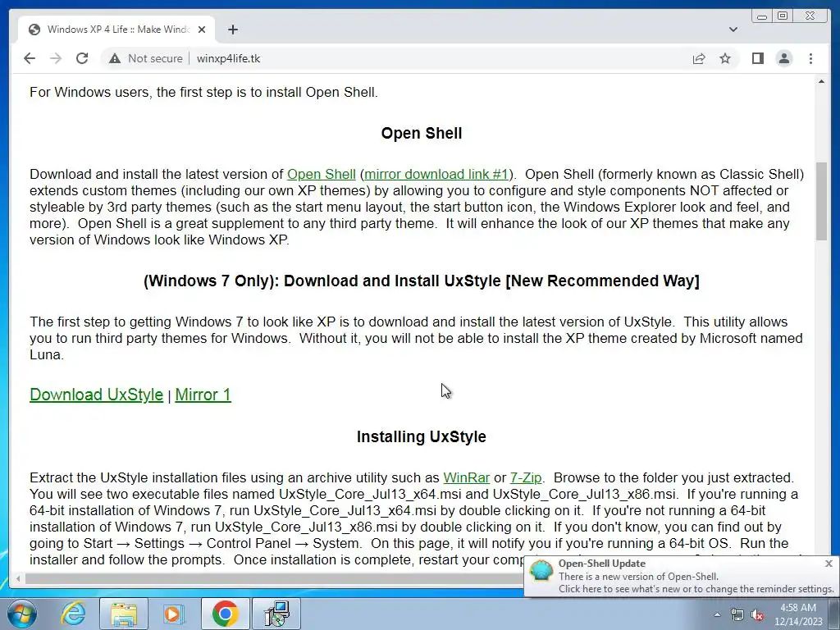Click the Download UxStyle link
The height and width of the screenshot is (630, 840).
[x=97, y=395]
